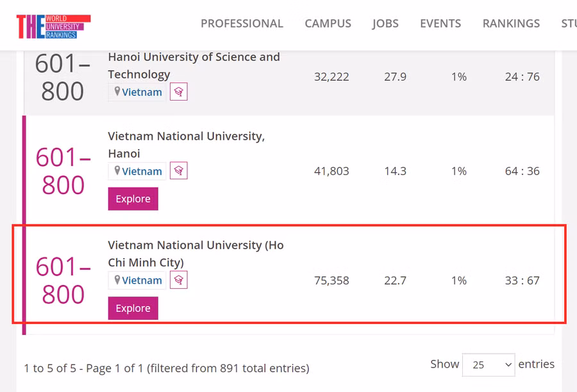Click location pin for Vietnam National University, Hanoi
The image size is (577, 392).
[x=117, y=170]
